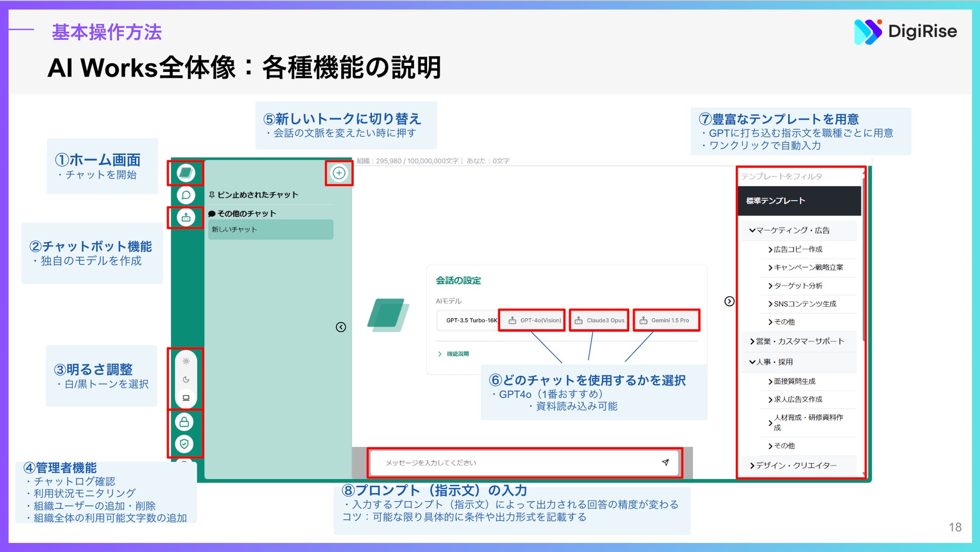Screen dimensions: 980x552
Task: Select system theme laptop toggle
Action: tap(186, 398)
